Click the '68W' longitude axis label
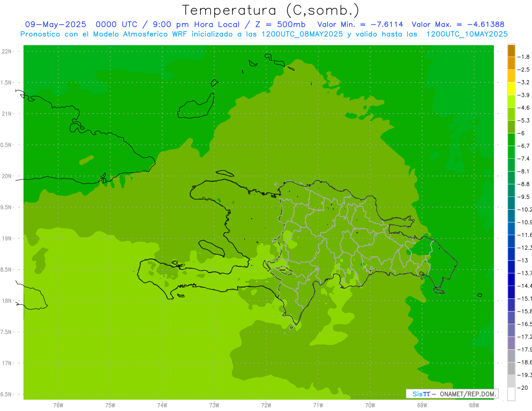This screenshot has height=411, width=532. point(473,405)
